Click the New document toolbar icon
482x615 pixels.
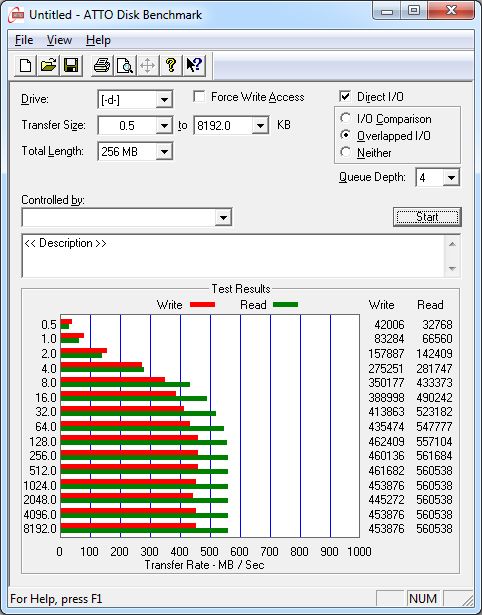coord(25,65)
